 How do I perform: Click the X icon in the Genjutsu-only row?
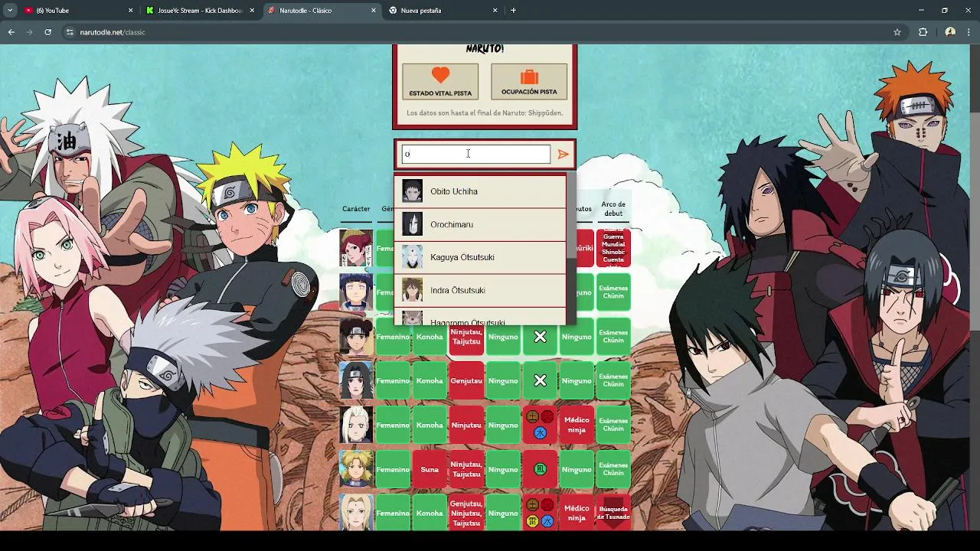(540, 381)
